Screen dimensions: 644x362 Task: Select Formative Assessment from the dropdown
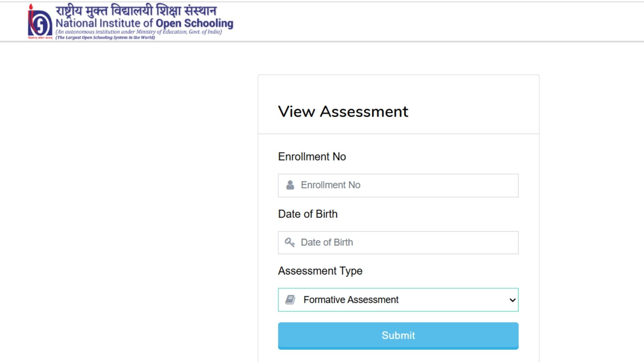[x=351, y=300]
